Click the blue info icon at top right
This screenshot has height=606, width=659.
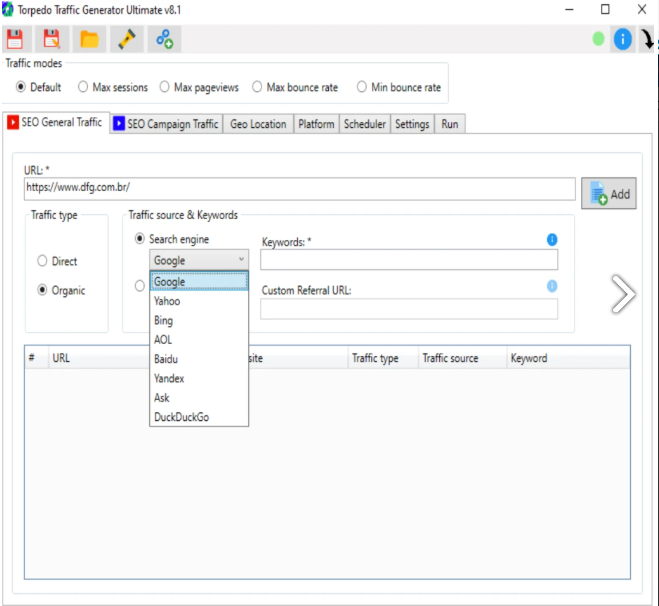623,40
